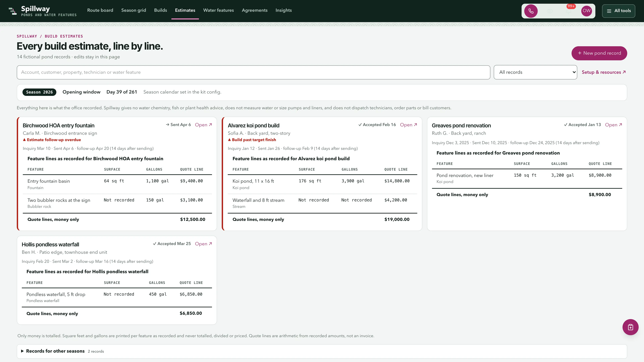The image size is (644, 362).
Task: Go to the Route board tab
Action: coord(100,10)
